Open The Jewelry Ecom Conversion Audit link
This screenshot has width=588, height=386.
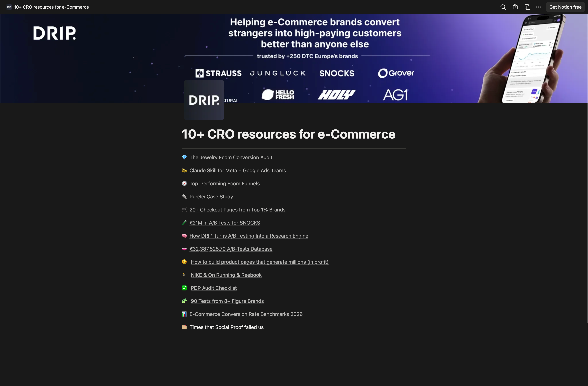coord(231,157)
